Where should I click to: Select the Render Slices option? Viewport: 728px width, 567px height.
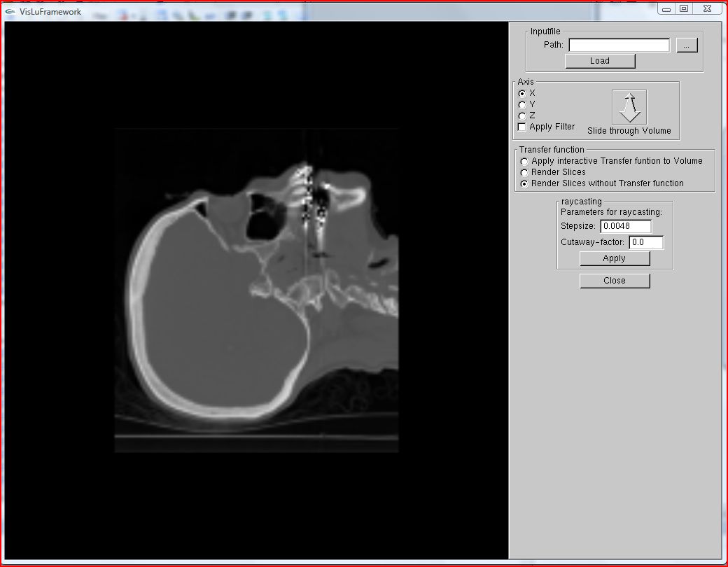coord(524,172)
